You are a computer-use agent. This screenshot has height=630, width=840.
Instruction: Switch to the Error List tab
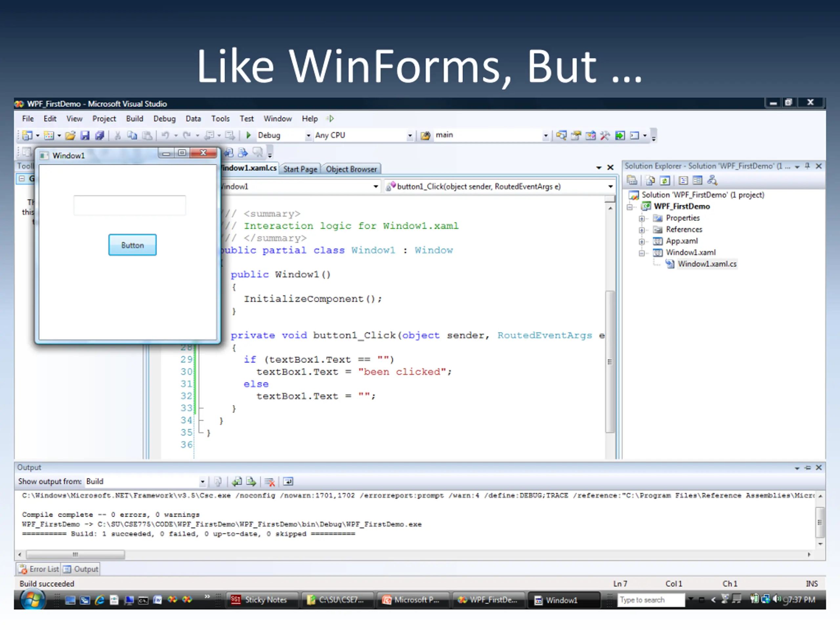pos(39,569)
